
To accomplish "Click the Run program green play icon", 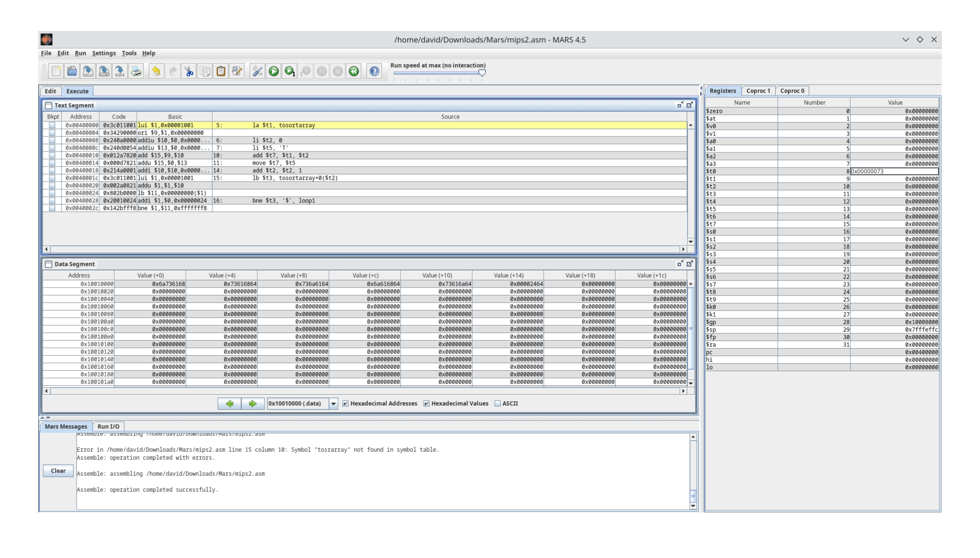I will tap(273, 72).
